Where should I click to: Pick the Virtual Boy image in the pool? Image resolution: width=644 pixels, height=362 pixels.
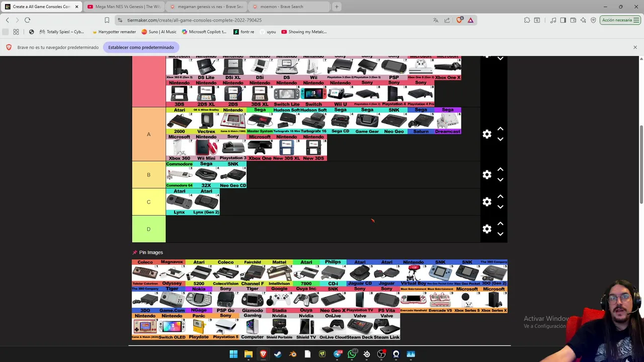click(x=413, y=273)
